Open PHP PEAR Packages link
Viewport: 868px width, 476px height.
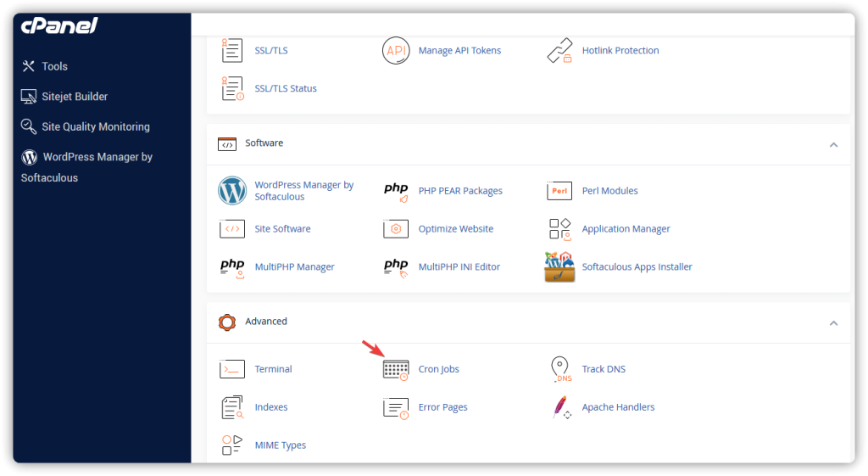[x=460, y=191]
